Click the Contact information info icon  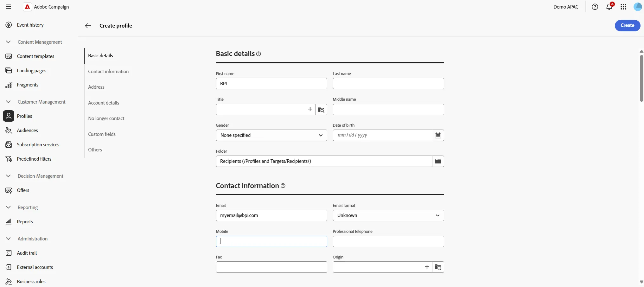pyautogui.click(x=283, y=186)
